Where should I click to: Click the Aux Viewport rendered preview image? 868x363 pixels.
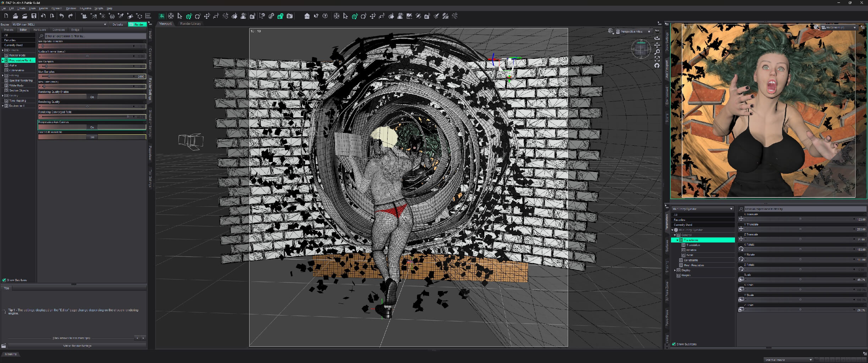click(768, 111)
